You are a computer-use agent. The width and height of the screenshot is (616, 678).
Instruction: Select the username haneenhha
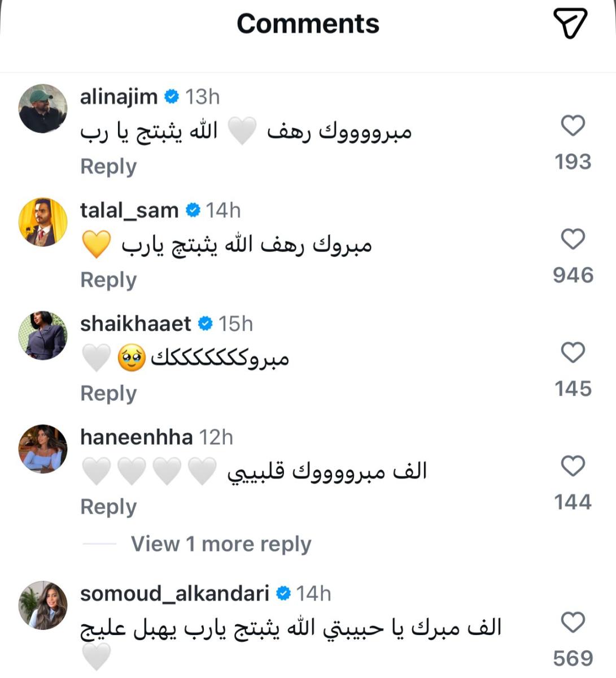coord(137,436)
